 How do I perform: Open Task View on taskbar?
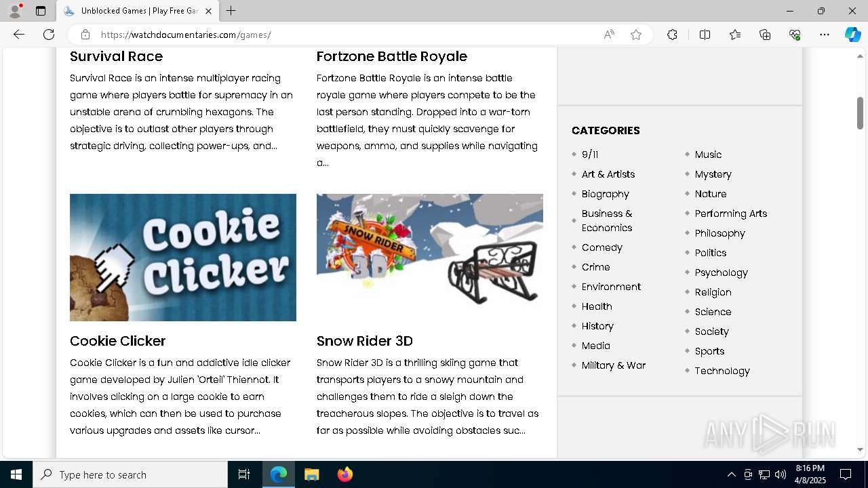click(x=244, y=474)
